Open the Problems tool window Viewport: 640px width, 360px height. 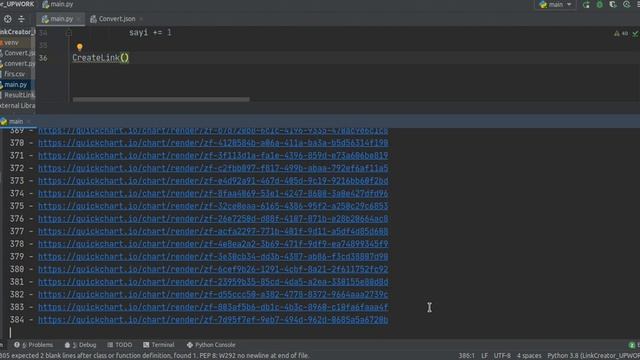(33, 345)
